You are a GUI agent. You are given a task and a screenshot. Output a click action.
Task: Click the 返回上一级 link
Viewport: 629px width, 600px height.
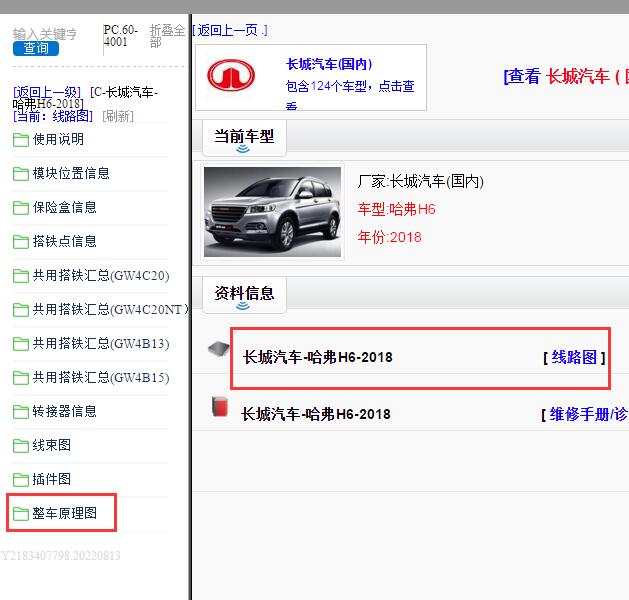tap(47, 92)
